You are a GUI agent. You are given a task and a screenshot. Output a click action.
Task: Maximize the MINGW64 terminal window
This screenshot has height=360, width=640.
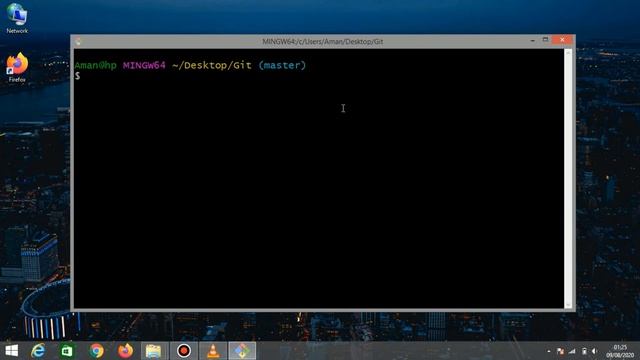click(545, 40)
